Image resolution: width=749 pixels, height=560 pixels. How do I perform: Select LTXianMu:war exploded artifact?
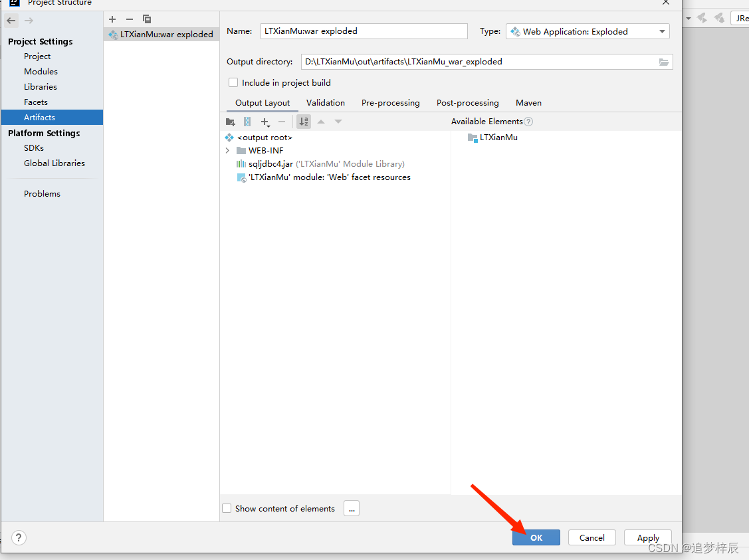pos(161,35)
